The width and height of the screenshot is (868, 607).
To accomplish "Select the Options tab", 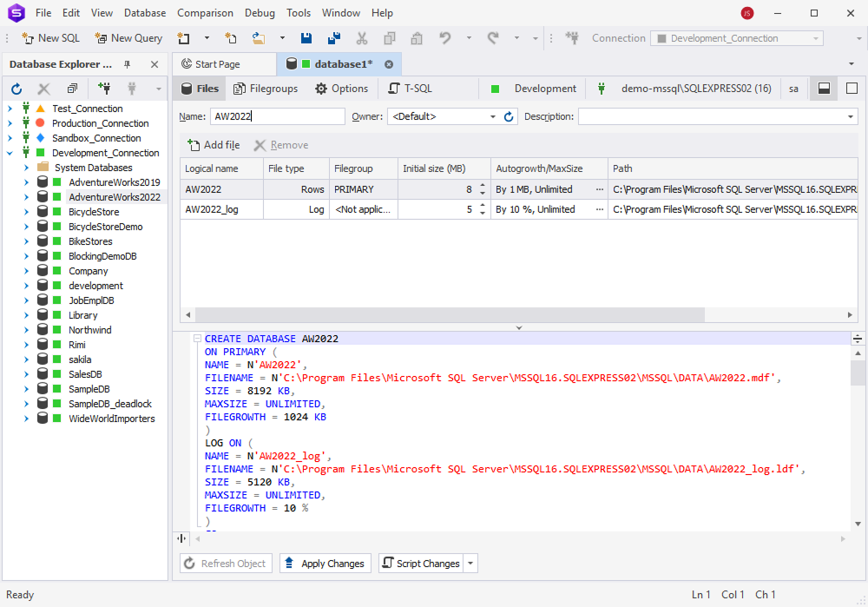I will click(x=342, y=88).
